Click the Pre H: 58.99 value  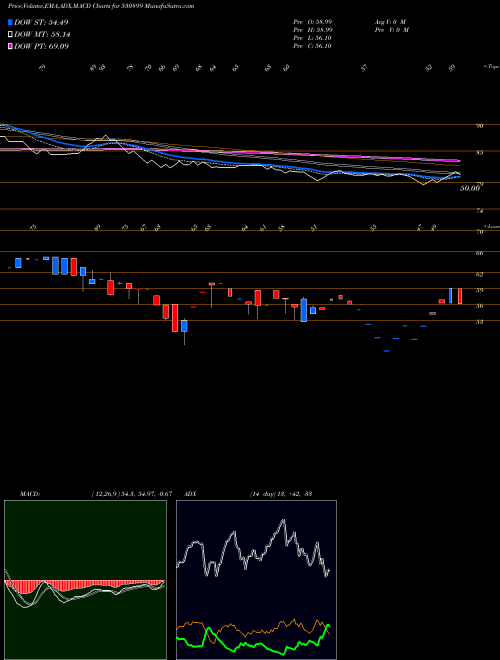[x=313, y=30]
